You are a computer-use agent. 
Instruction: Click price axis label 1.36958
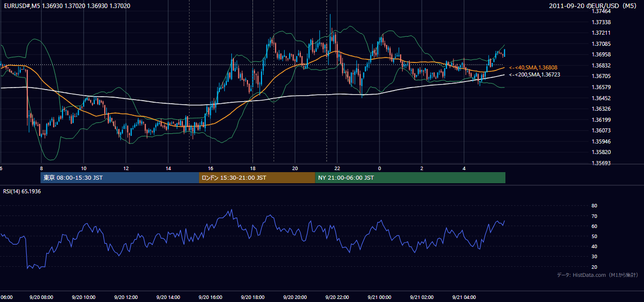click(602, 54)
